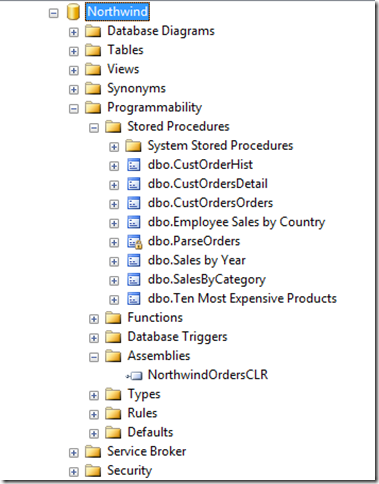Collapse the Northwind database node

coord(54,13)
